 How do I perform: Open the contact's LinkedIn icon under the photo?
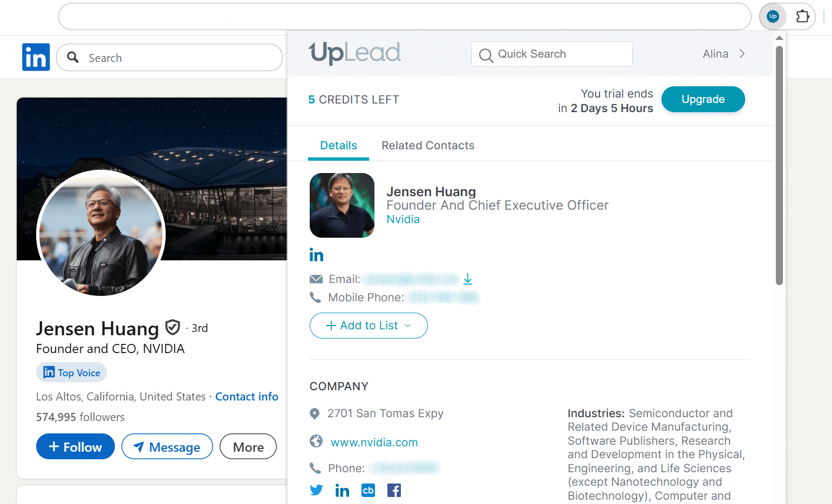[x=316, y=255]
